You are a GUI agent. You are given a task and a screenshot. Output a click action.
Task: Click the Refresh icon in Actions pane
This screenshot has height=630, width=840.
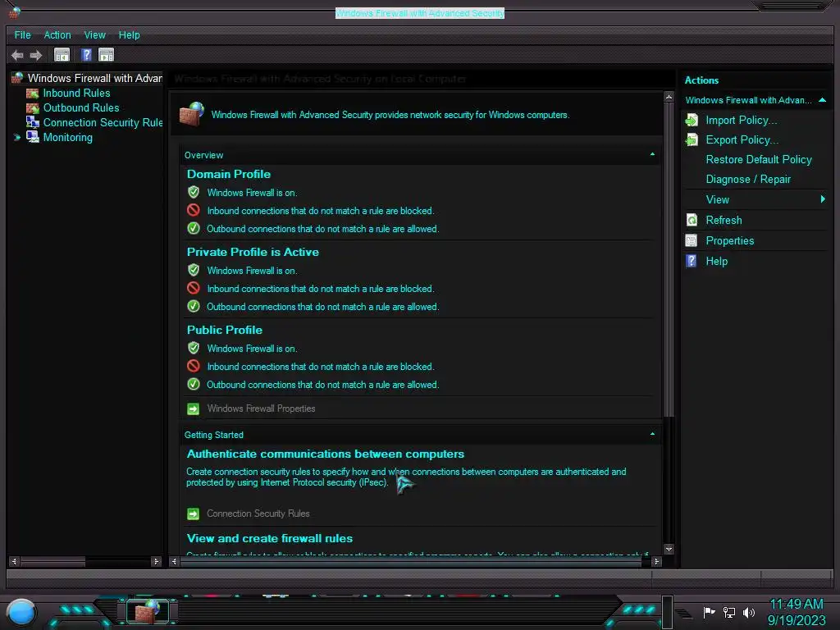(692, 220)
